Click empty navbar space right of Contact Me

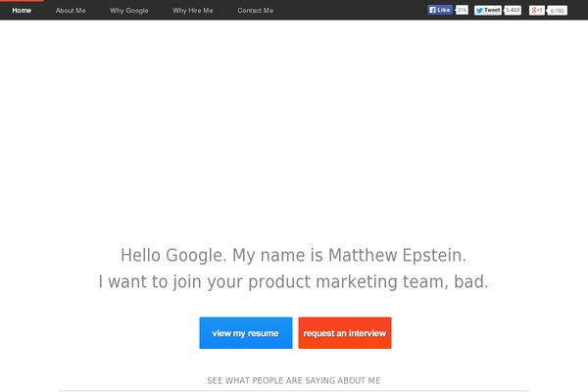[x=349, y=10]
